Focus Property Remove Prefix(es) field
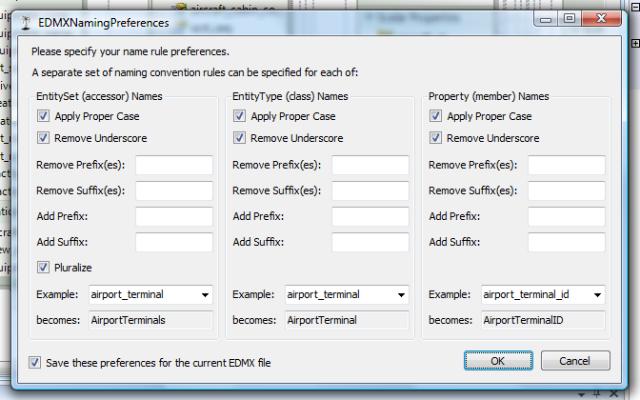The image size is (640, 400). 567,165
